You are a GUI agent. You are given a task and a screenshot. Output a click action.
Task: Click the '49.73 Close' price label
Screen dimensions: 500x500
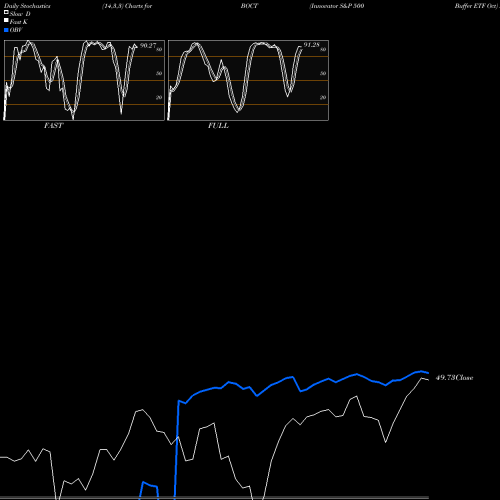[x=455, y=378]
